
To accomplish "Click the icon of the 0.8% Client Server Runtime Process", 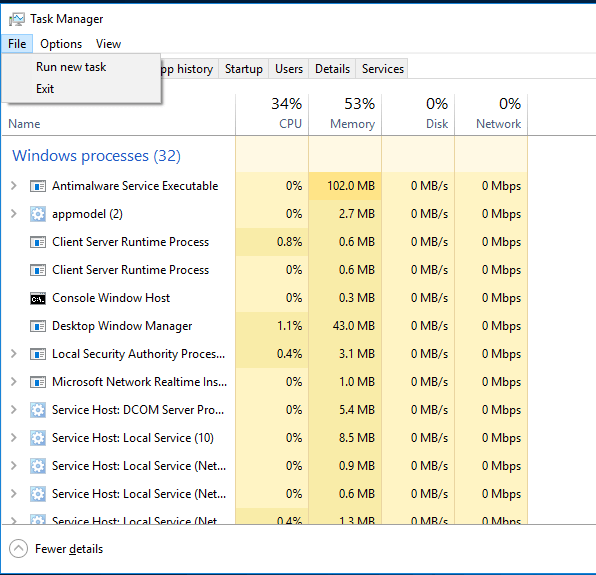I will (x=38, y=242).
